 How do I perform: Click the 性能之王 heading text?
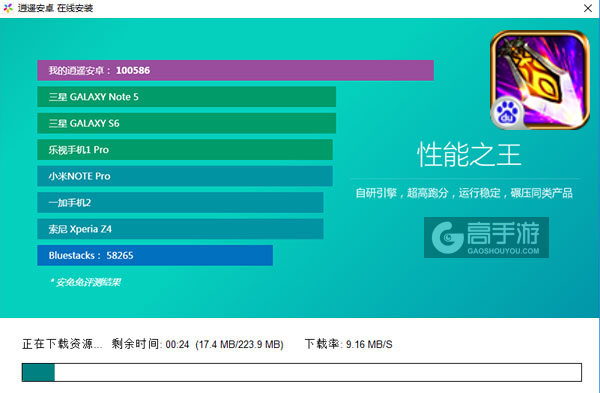pyautogui.click(x=469, y=155)
